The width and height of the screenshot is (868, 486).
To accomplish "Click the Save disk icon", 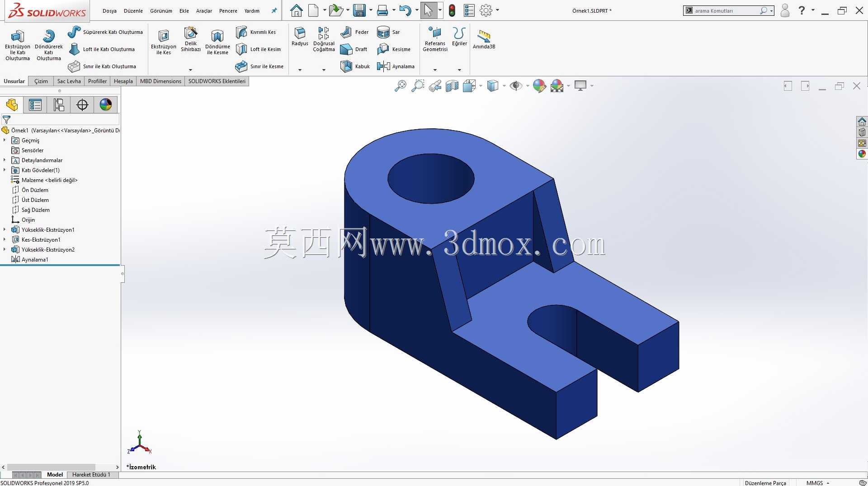I will 359,10.
